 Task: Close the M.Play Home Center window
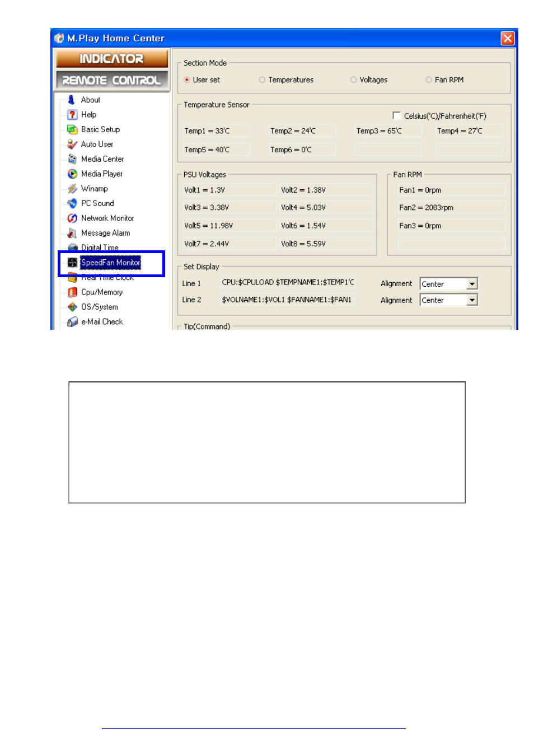[507, 38]
